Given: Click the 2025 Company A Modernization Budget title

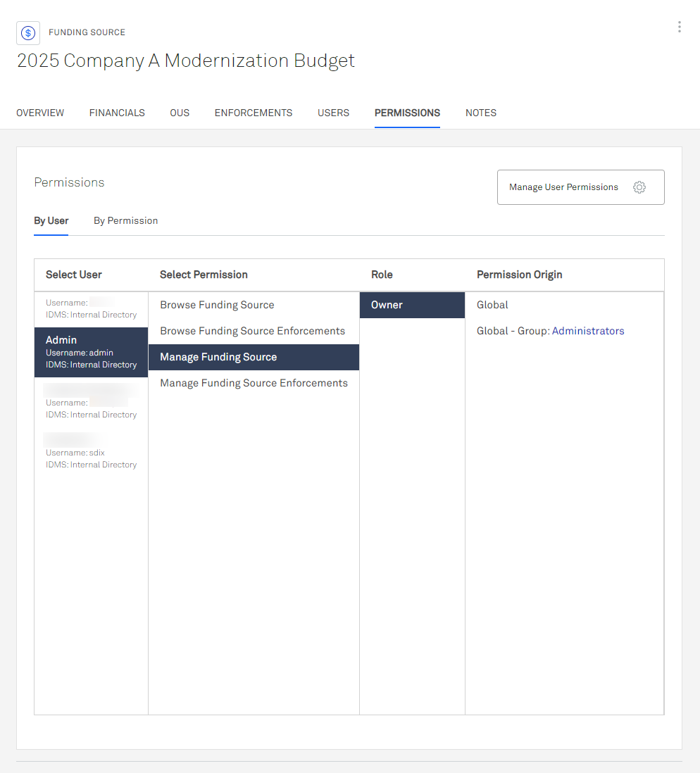Looking at the screenshot, I should (186, 61).
